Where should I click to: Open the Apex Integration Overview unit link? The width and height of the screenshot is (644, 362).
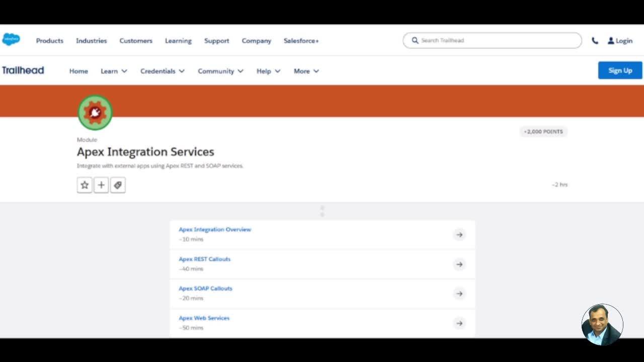(215, 229)
